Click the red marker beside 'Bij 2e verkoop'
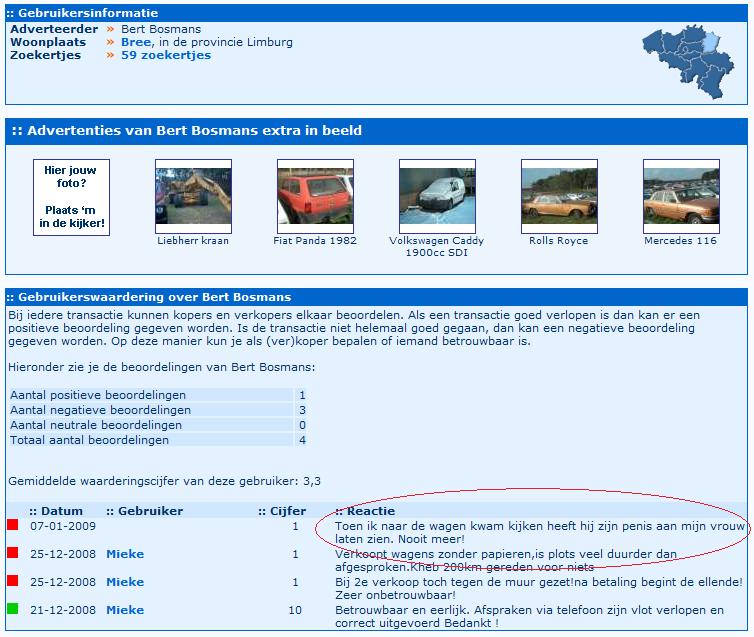The width and height of the screenshot is (754, 637). click(13, 580)
